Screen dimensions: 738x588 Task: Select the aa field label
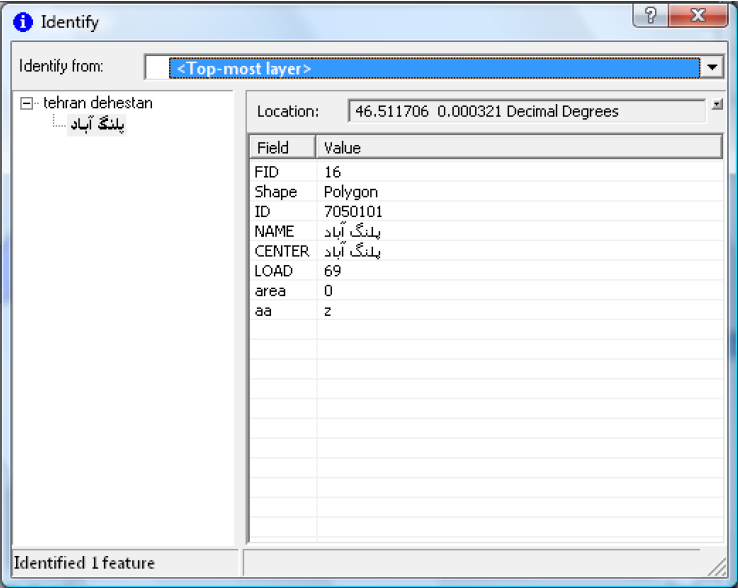point(263,311)
